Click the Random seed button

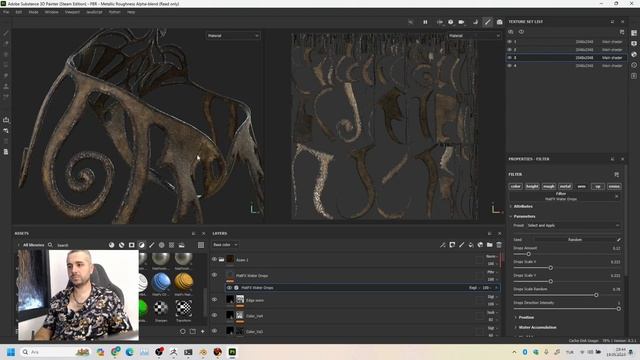point(575,240)
